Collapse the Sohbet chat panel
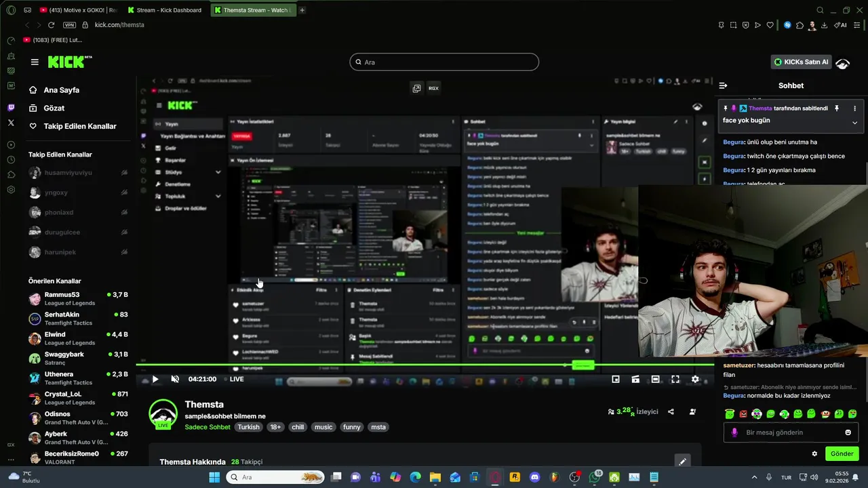 tap(723, 85)
